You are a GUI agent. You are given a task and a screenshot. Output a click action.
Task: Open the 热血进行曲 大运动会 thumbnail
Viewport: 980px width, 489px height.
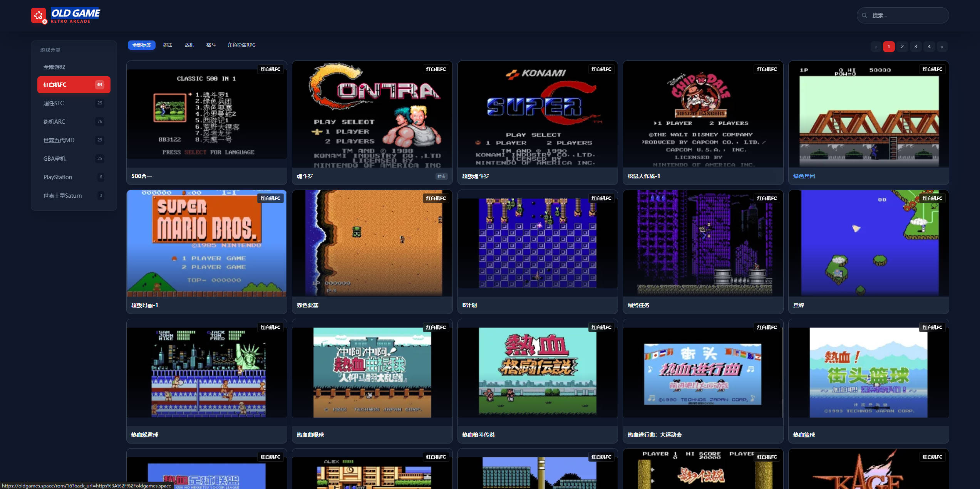tap(703, 373)
